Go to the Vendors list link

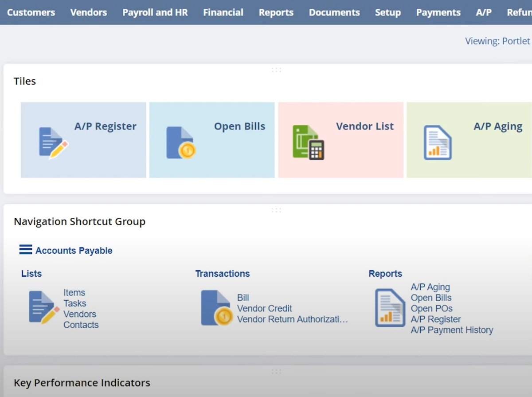(x=79, y=314)
